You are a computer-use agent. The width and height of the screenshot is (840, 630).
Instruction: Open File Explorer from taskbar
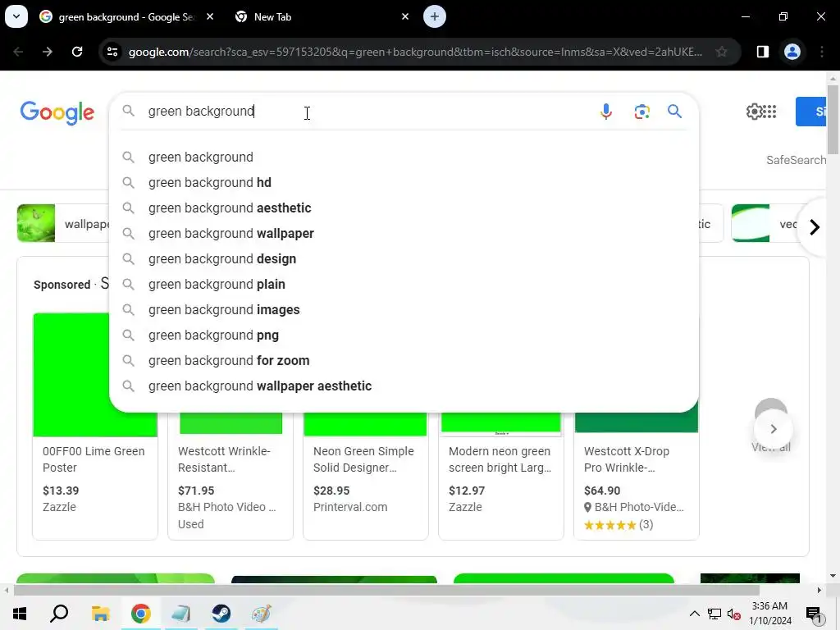click(100, 614)
